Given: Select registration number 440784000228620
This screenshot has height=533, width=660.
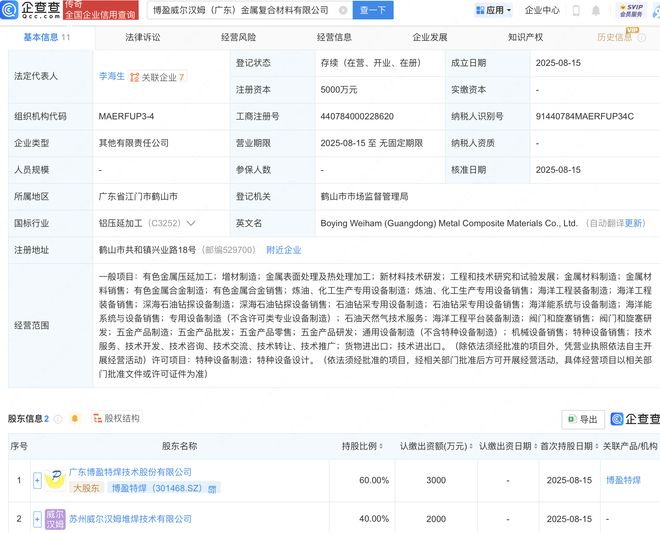Looking at the screenshot, I should coord(357,117).
